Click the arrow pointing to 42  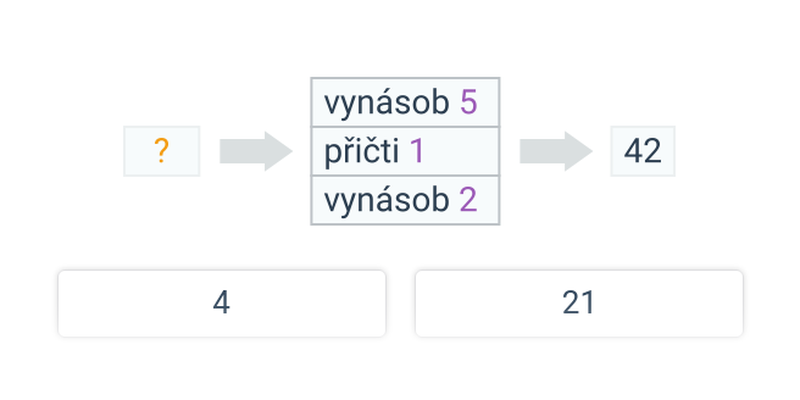pyautogui.click(x=555, y=151)
